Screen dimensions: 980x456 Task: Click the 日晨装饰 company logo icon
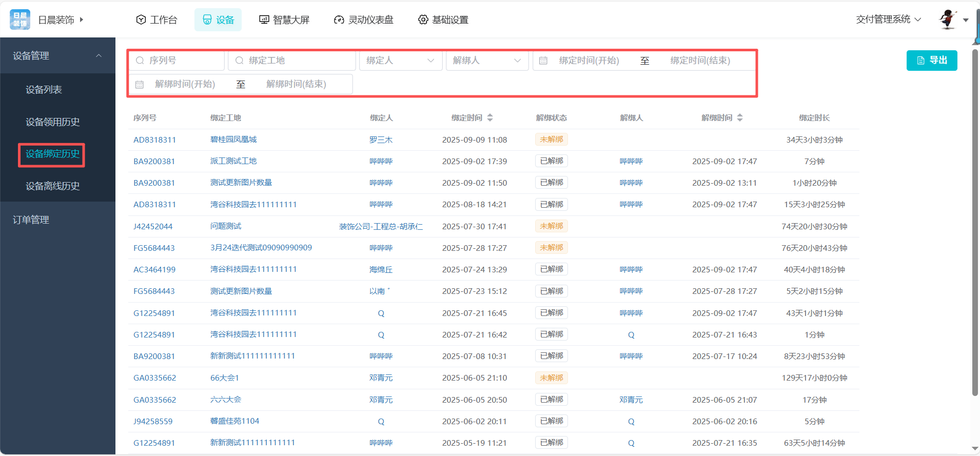tap(20, 19)
